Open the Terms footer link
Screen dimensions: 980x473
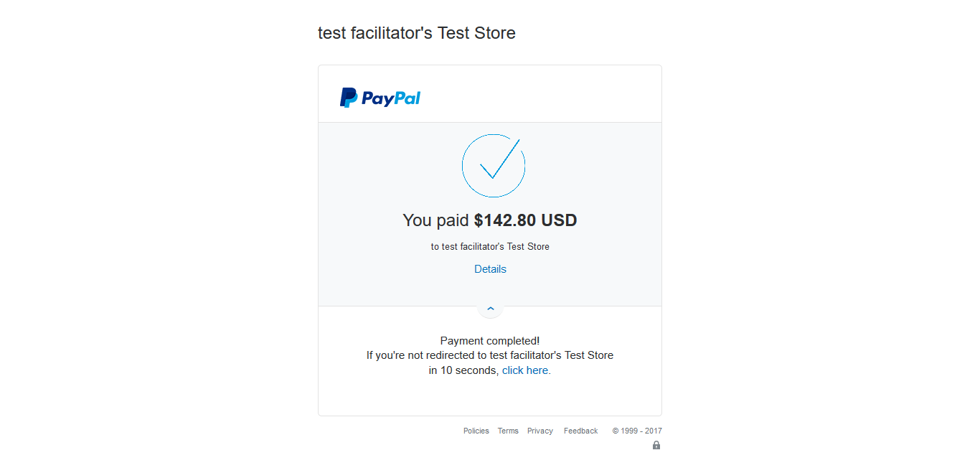(x=508, y=431)
